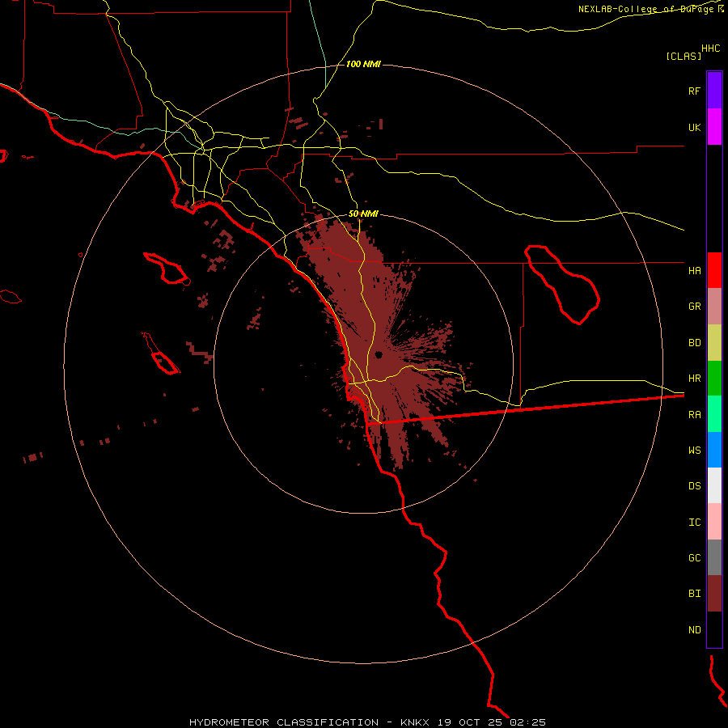Click the HA red legend swatch
This screenshot has width=728, height=728.
point(714,270)
